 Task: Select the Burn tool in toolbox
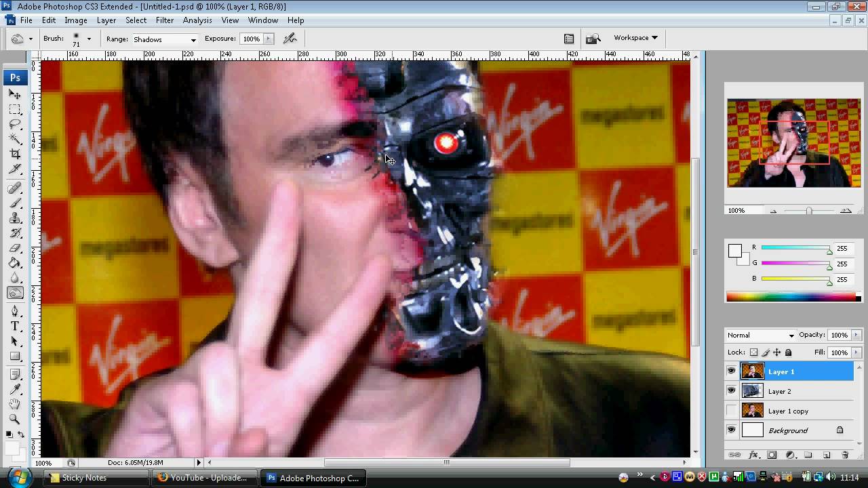(x=15, y=293)
